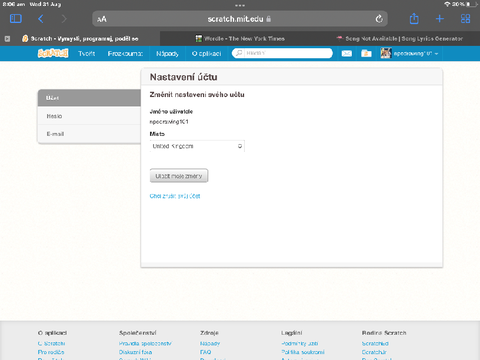Select the Scratch - Vymysli, programuj tab
The width and height of the screenshot is (480, 360).
click(80, 39)
